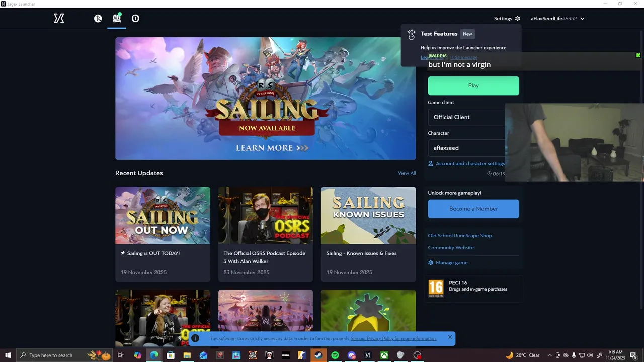Open Windows Start menu
Screen dimensions: 644x362
coord(8,355)
